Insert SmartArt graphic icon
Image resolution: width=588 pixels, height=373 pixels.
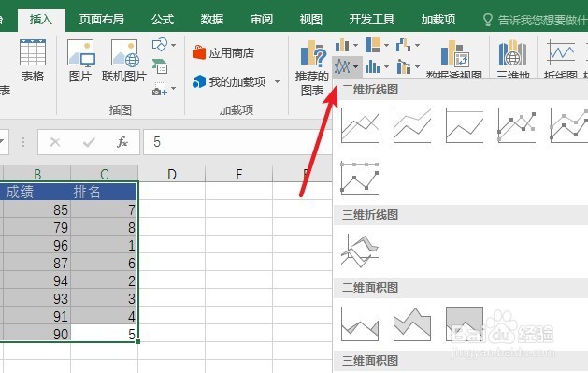pyautogui.click(x=160, y=66)
